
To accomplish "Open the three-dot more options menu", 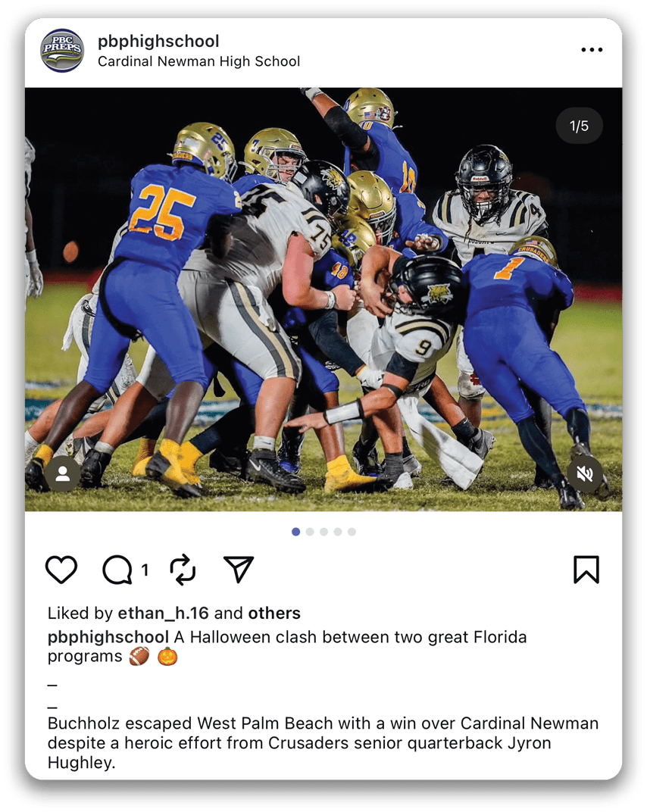I will 592,50.
